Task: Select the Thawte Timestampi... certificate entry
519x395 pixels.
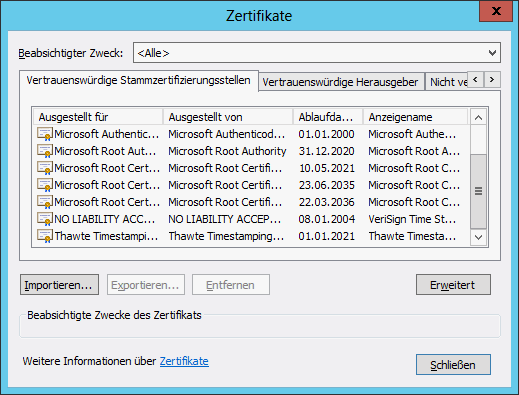Action: point(106,236)
